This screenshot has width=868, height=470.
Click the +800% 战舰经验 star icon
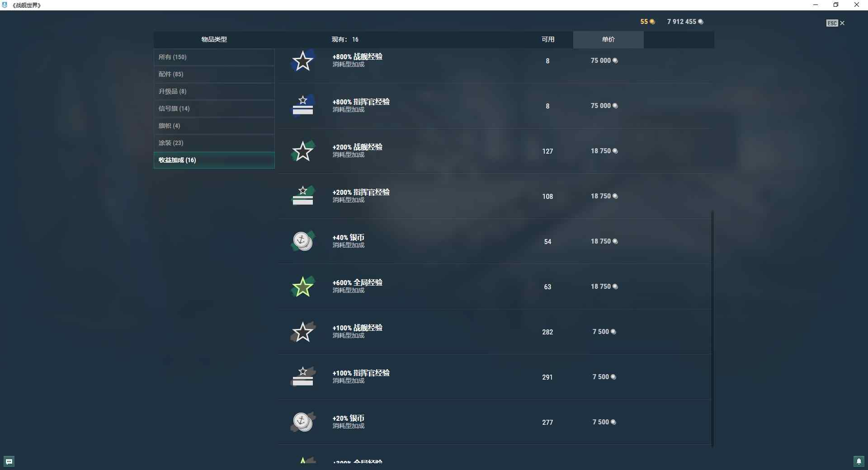click(302, 61)
